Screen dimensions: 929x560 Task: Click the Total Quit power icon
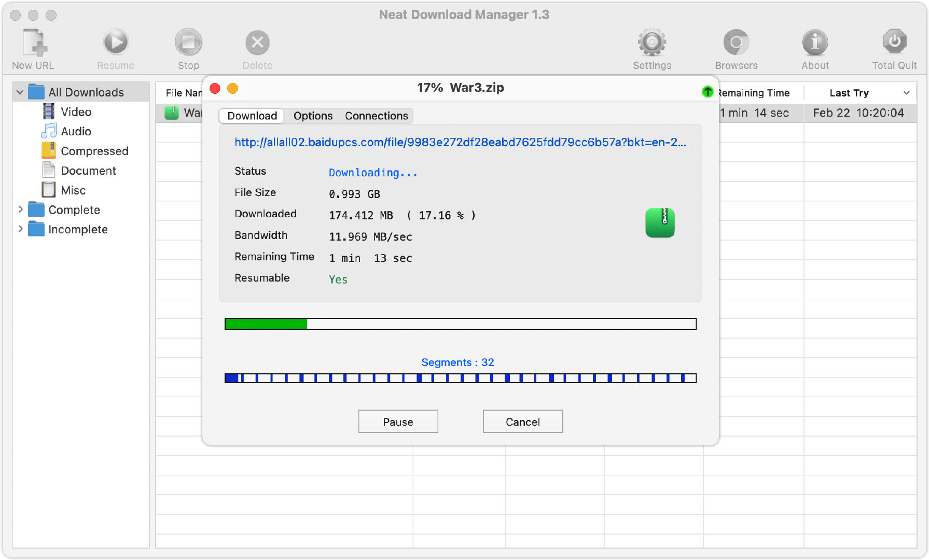(x=894, y=41)
